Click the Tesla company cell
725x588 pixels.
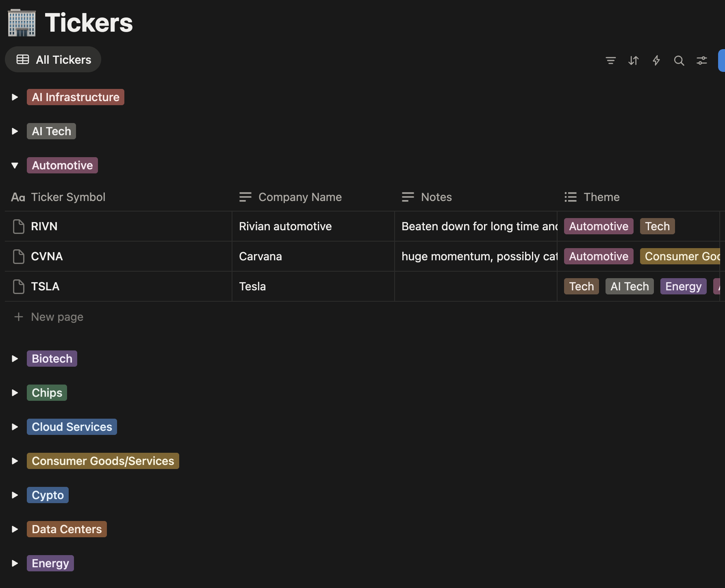[x=313, y=286]
